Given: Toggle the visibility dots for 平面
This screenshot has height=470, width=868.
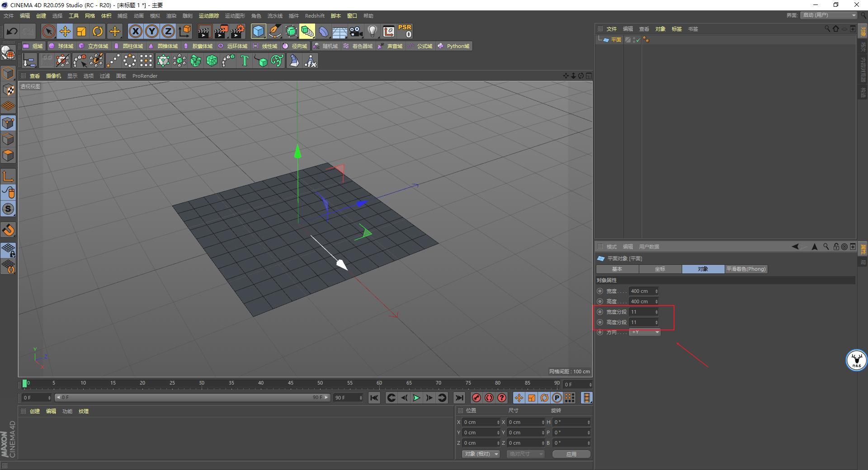Looking at the screenshot, I should click(x=634, y=40).
